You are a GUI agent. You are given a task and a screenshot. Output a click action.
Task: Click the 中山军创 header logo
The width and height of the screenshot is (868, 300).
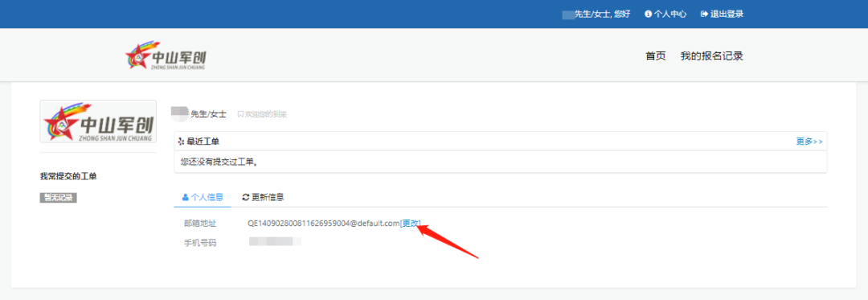click(166, 55)
